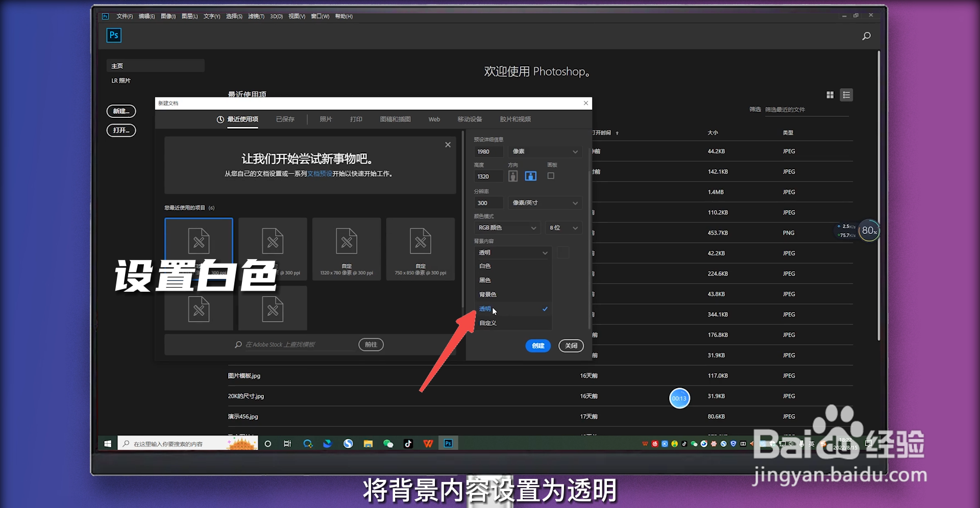Open the 窗口(W) menu
The height and width of the screenshot is (508, 980).
click(320, 16)
